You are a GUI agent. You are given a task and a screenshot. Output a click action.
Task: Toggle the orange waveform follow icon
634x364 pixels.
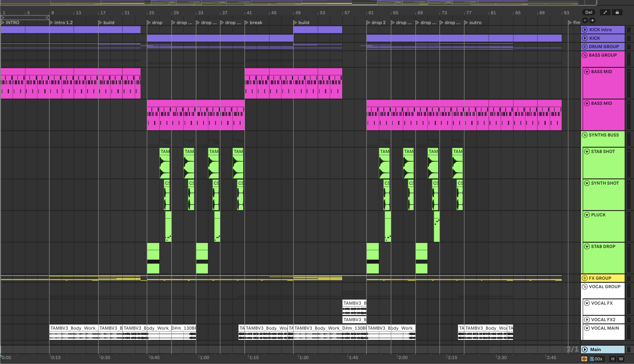coord(584,359)
